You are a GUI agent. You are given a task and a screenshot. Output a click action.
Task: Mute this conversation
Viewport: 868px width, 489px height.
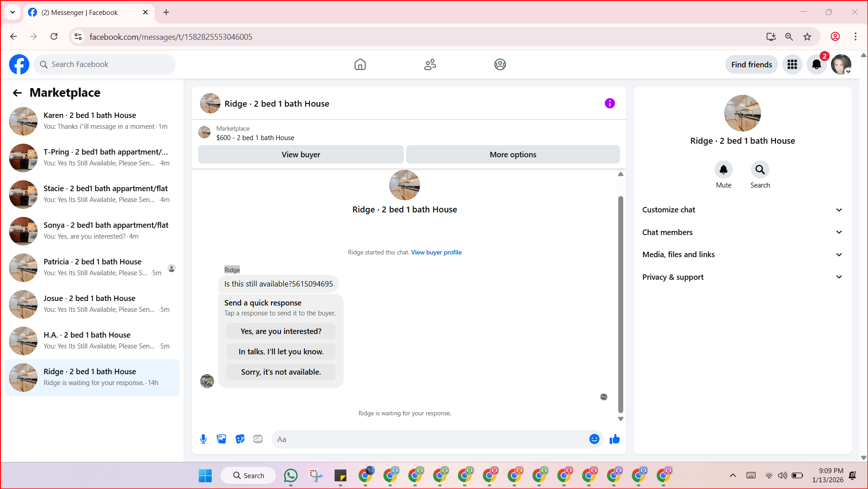[723, 170]
